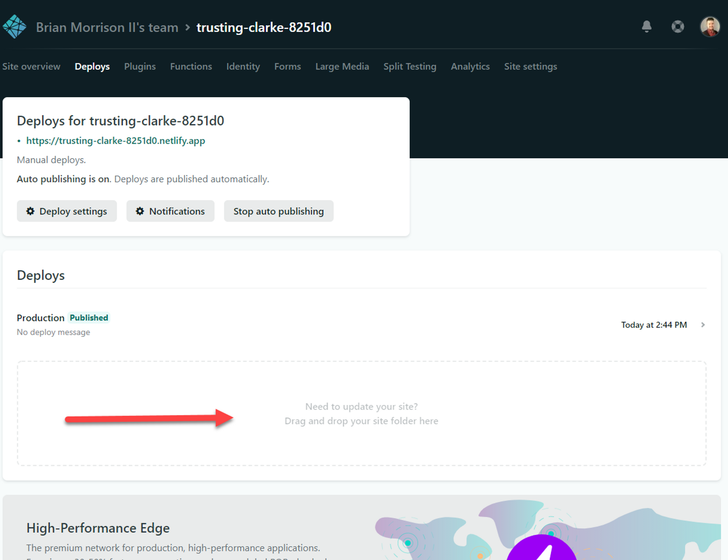This screenshot has width=728, height=560.
Task: Open the Split Testing tab
Action: pyautogui.click(x=410, y=67)
